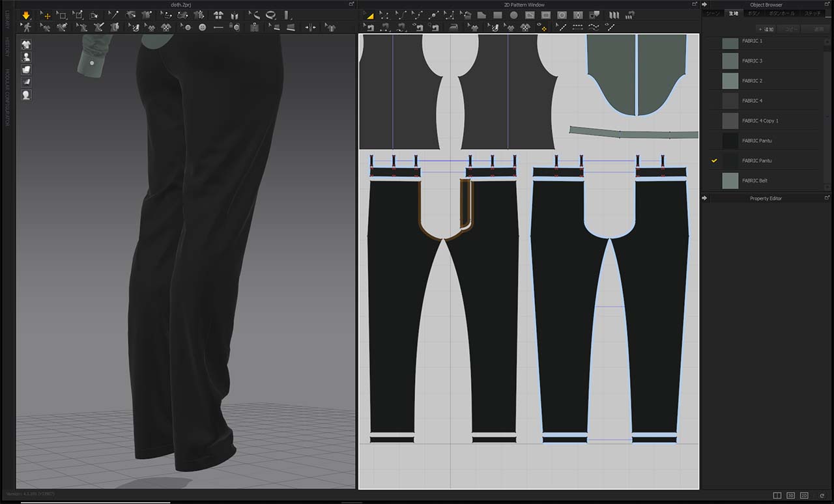Select the Dart tool in 2D toolbar
Image resolution: width=834 pixels, height=504 pixels.
[x=578, y=15]
